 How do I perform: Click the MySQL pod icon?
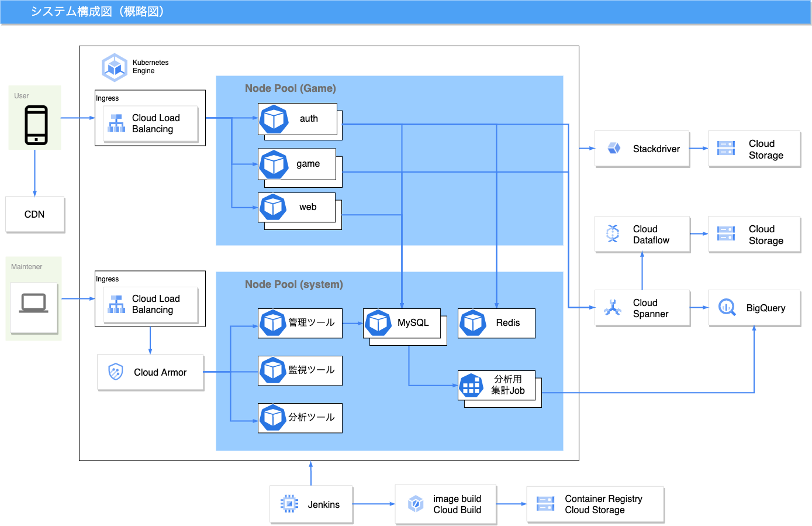pos(378,323)
